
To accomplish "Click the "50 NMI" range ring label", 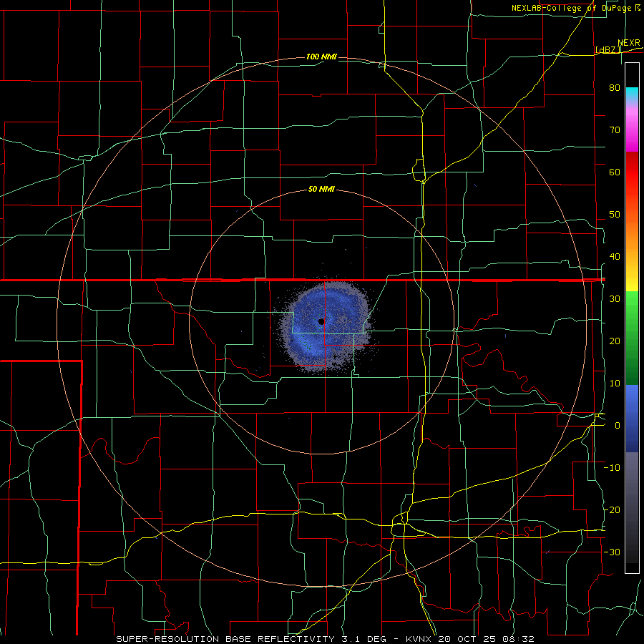I will tap(321, 189).
